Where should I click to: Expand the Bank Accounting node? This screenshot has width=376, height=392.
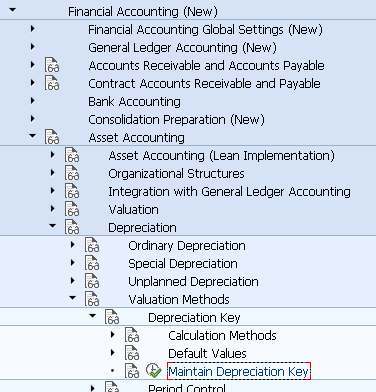[x=32, y=101]
